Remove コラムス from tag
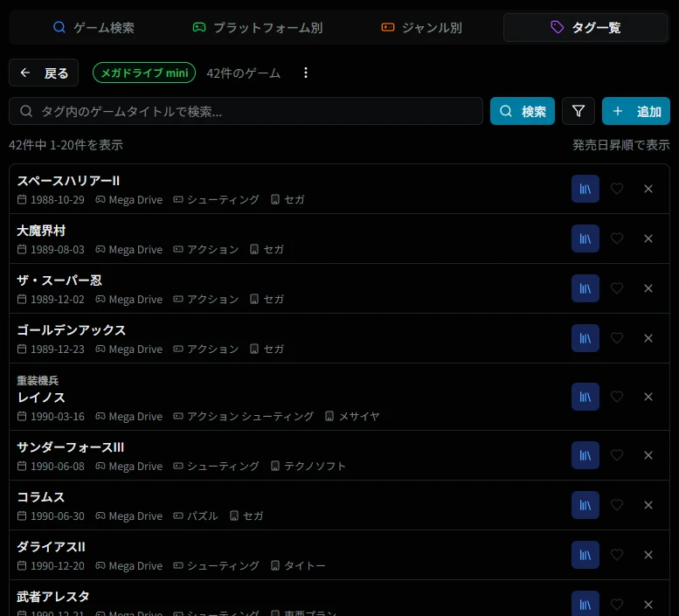Viewport: 679px width, 616px height. pyautogui.click(x=648, y=505)
